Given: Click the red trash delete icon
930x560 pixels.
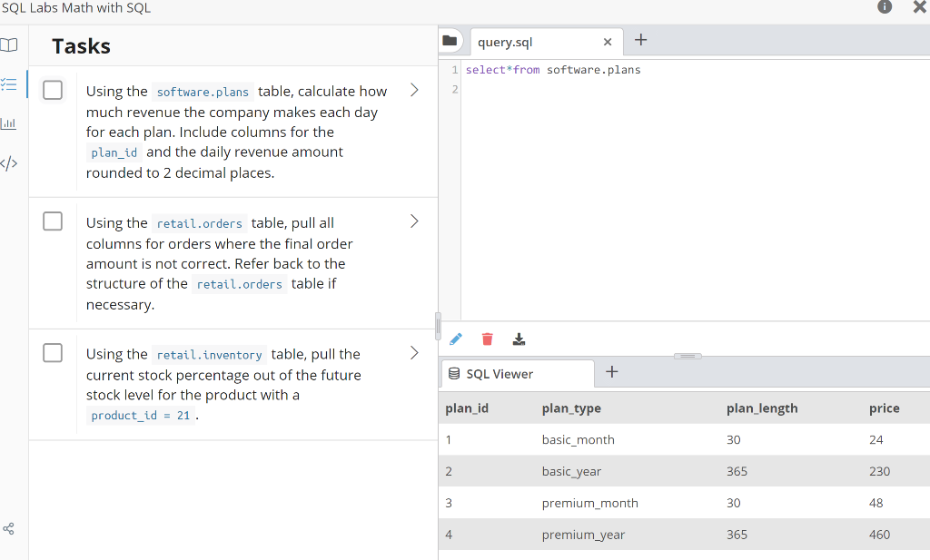Looking at the screenshot, I should 487,339.
